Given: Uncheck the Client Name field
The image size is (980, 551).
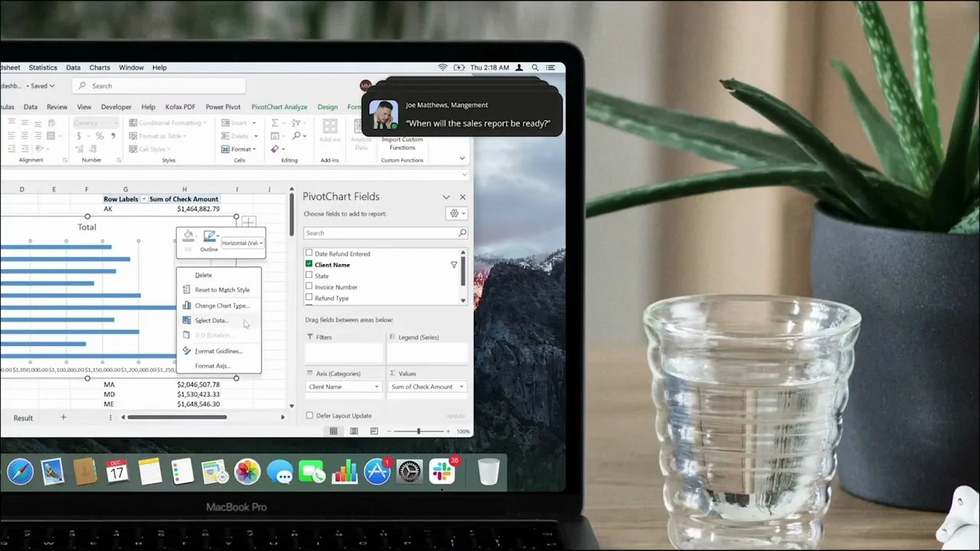Looking at the screenshot, I should (x=309, y=264).
